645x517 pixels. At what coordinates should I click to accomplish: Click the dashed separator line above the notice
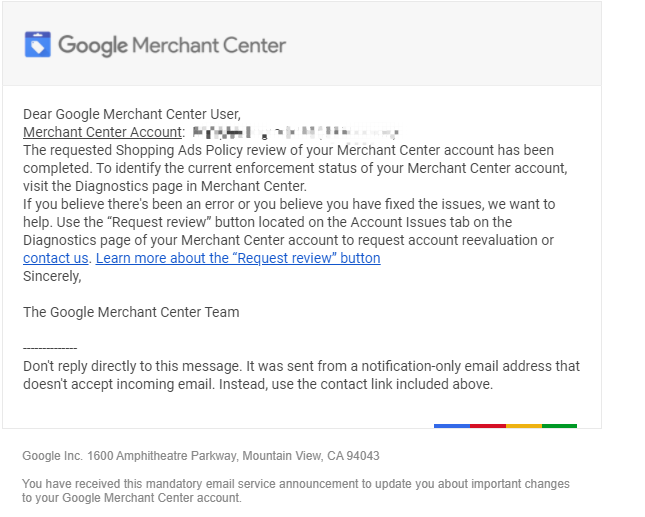pos(50,348)
